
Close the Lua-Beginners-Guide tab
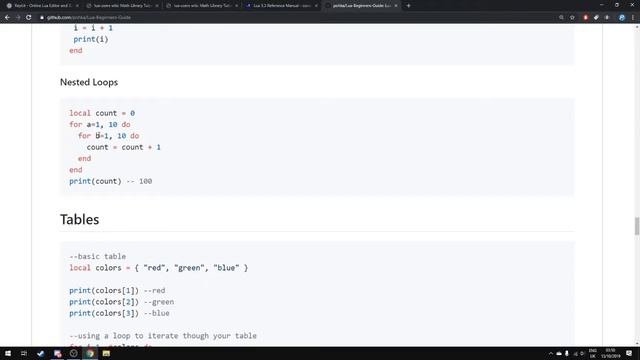[x=396, y=6]
